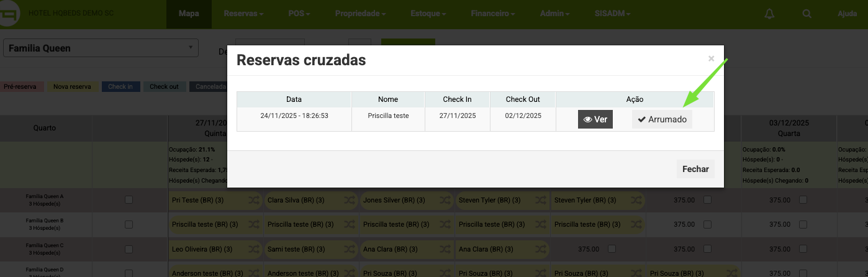Open the notifications bell icon
Viewport: 868px width, 277px height.
770,14
